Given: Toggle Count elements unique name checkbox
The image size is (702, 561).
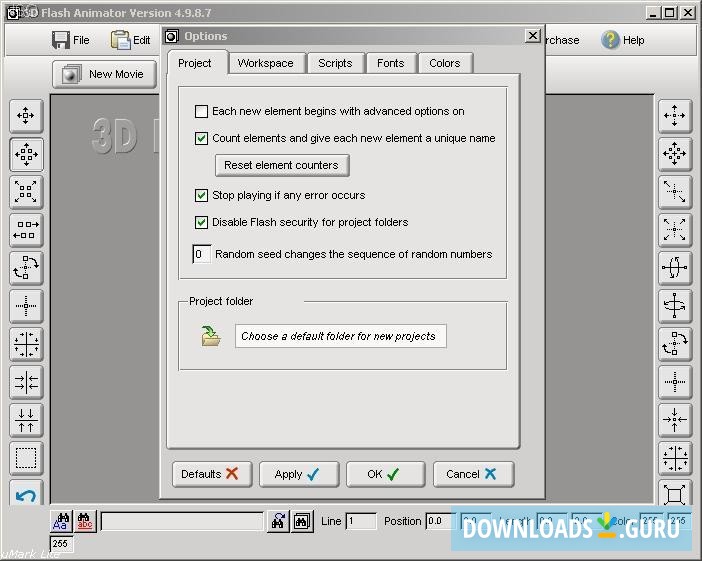Looking at the screenshot, I should click(x=201, y=138).
